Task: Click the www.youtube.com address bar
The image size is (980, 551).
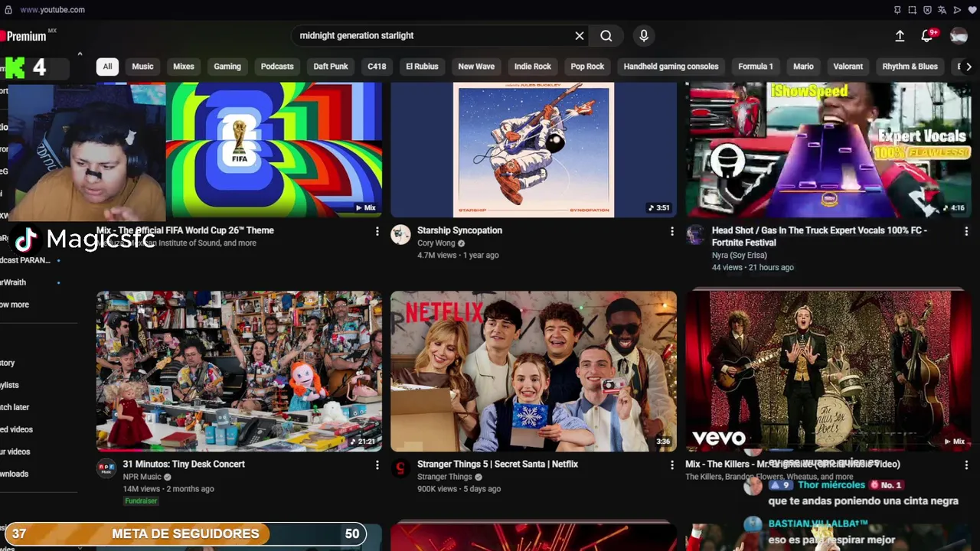Action: (52, 10)
